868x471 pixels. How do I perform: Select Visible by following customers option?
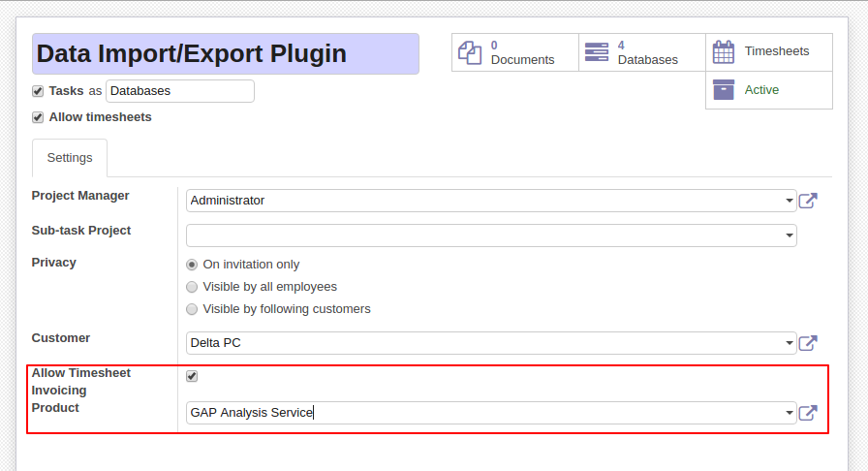pos(192,309)
